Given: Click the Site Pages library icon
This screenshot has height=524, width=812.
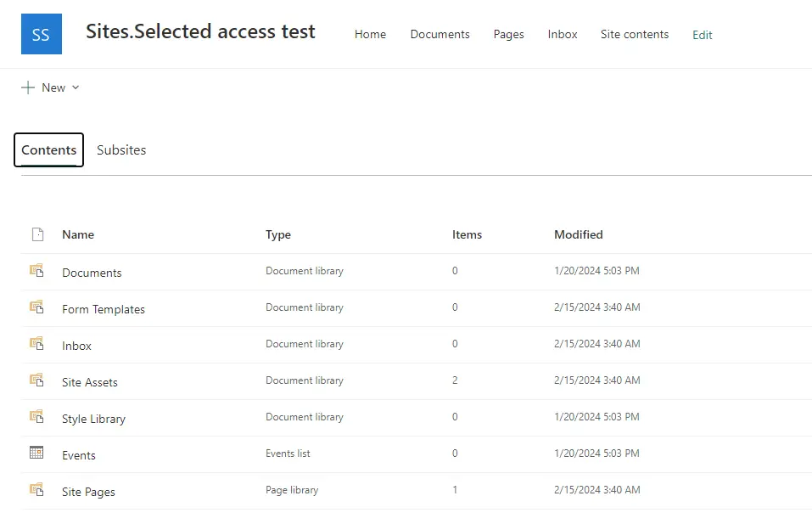Looking at the screenshot, I should [36, 490].
